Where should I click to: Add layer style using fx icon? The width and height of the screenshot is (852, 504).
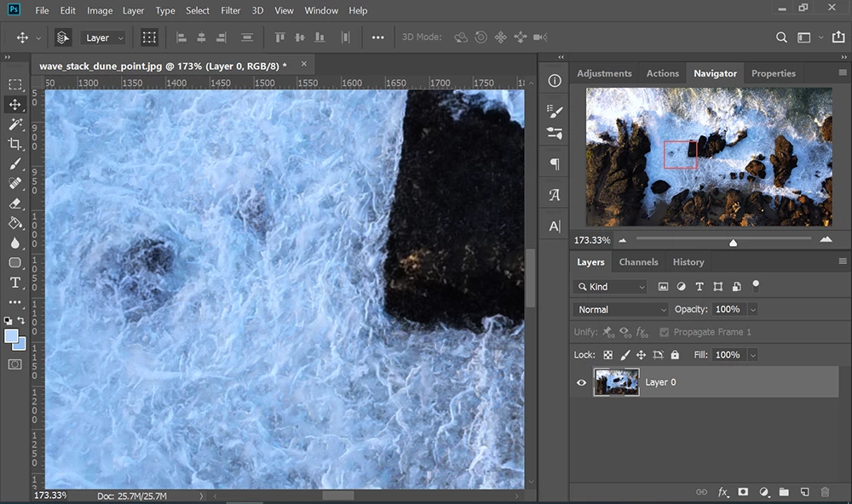tap(722, 492)
